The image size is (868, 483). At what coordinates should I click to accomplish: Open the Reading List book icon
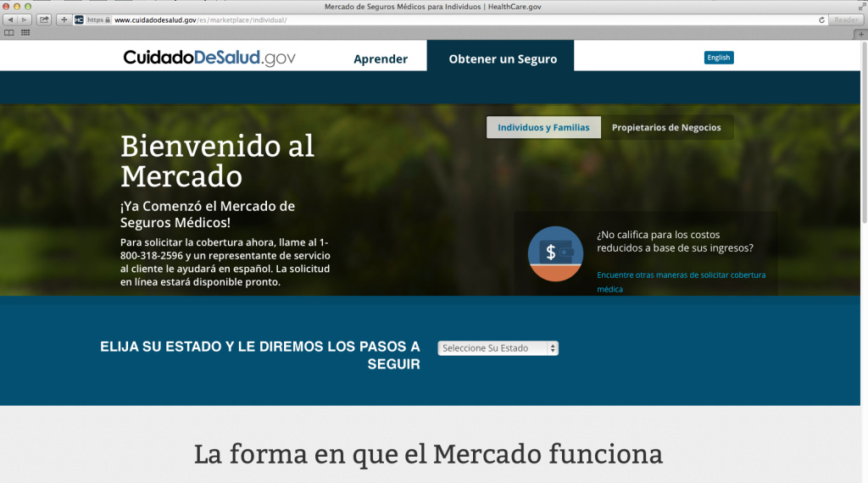click(9, 33)
